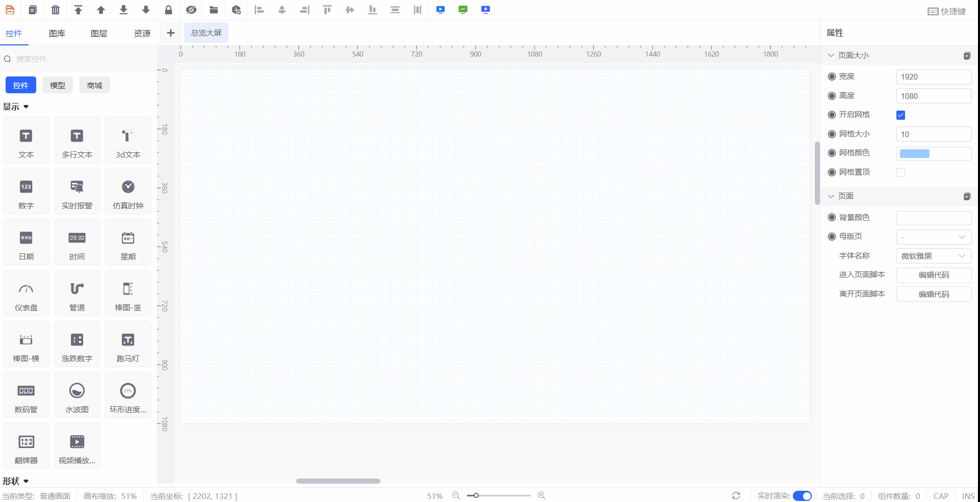Select the 跑马灯 marquee widget
The height and width of the screenshot is (502, 980).
128,344
